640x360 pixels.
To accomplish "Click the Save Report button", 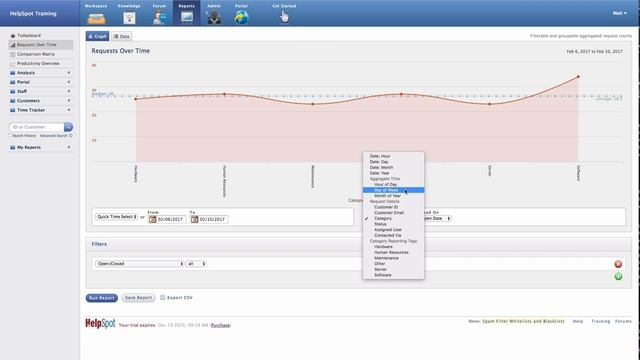I will point(138,298).
